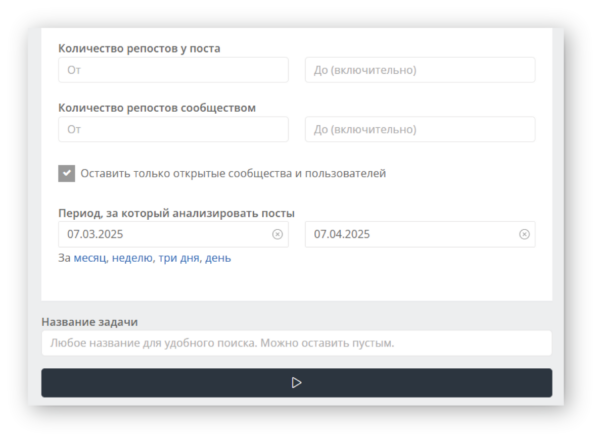This screenshot has height=442, width=600.
Task: Clear the 07.03.2025 start date
Action: pyautogui.click(x=277, y=234)
